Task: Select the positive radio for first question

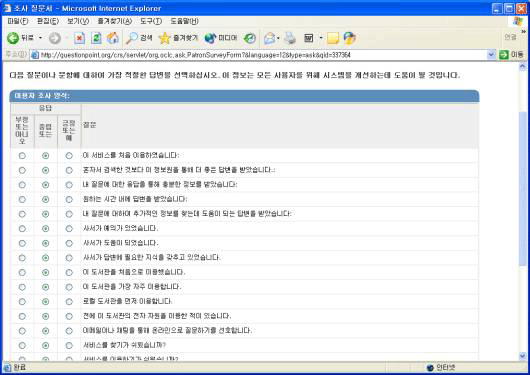Action: coord(69,156)
